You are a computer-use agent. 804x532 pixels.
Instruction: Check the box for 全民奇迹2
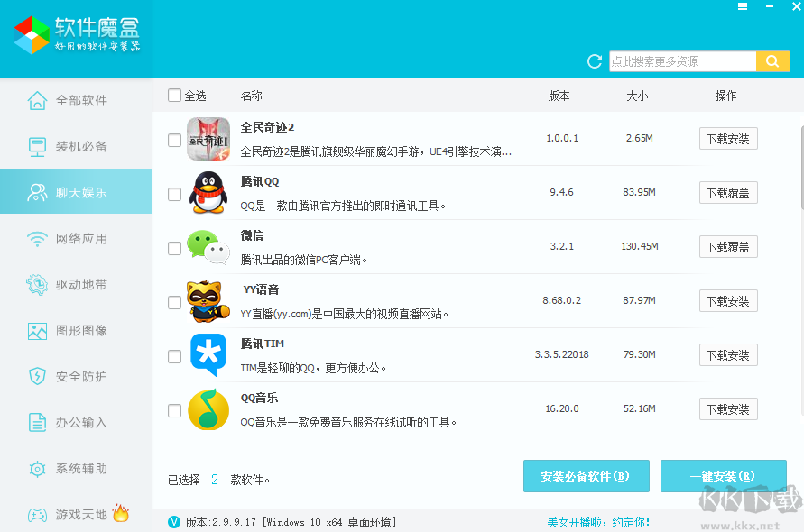point(174,140)
